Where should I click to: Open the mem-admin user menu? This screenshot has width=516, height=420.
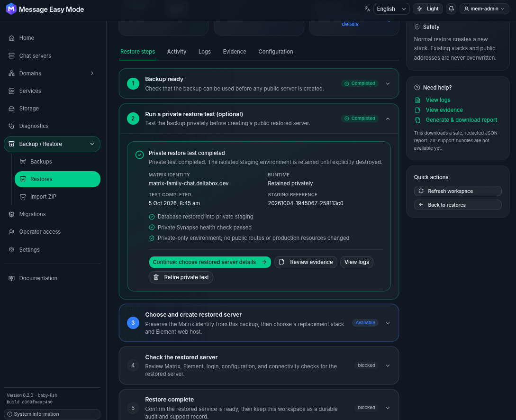[x=484, y=9]
